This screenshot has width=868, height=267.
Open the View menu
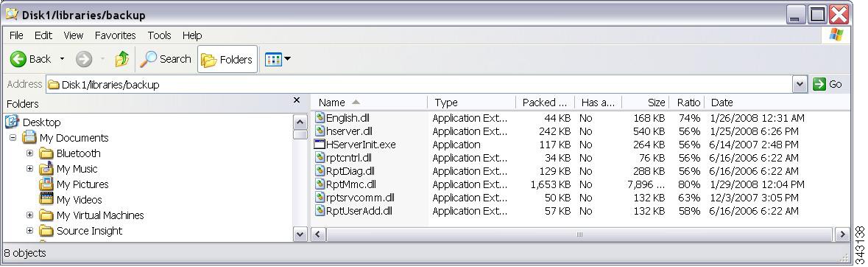click(73, 35)
